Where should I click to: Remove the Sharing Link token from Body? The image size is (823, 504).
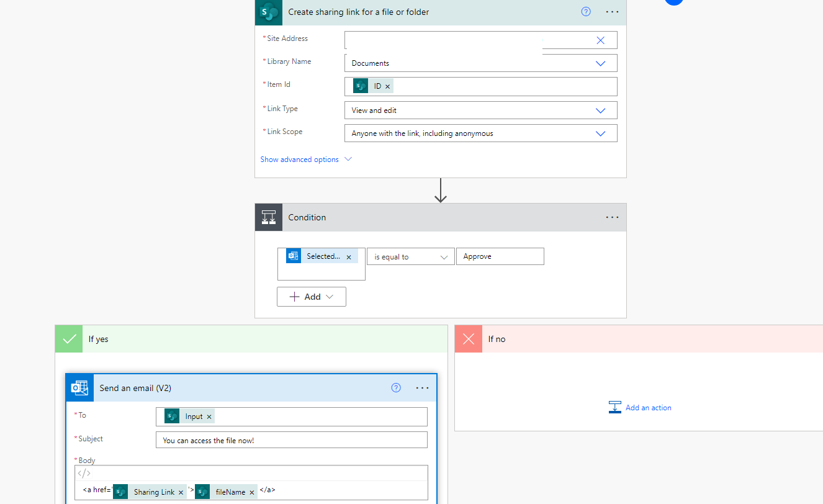coord(181,492)
